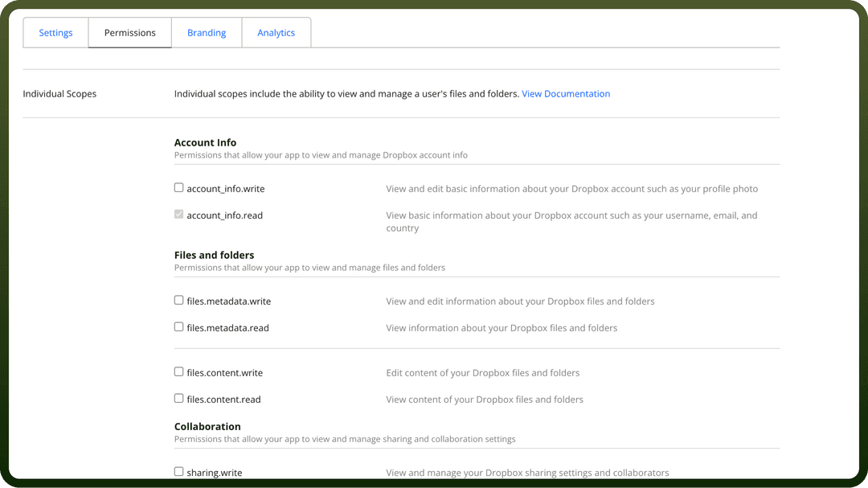
Task: Tick the files.metadata.write checkbox
Action: [x=178, y=300]
